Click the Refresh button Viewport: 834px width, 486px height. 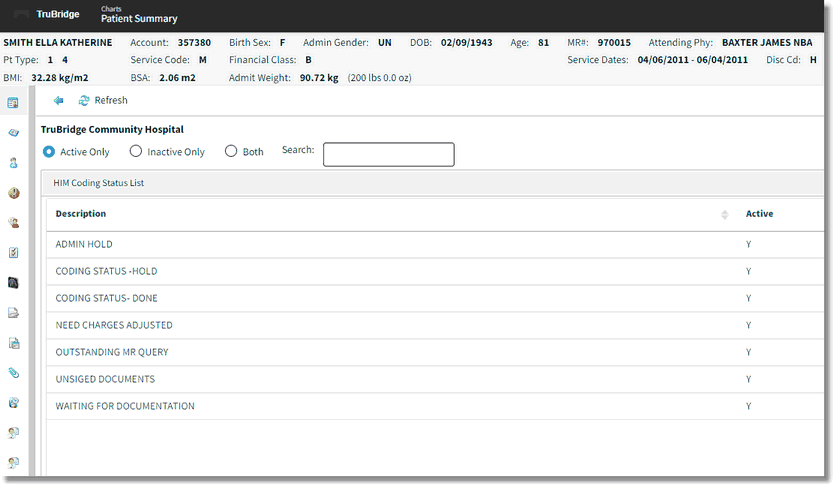click(x=103, y=100)
